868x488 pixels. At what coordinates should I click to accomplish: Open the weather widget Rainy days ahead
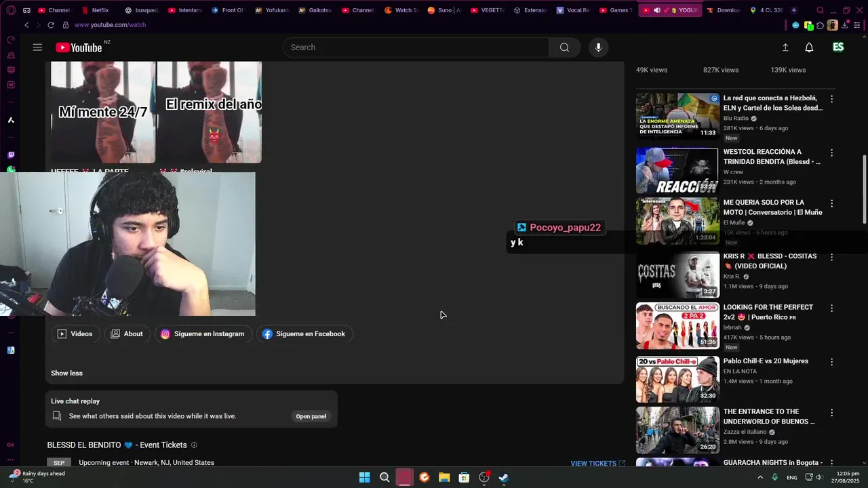37,477
